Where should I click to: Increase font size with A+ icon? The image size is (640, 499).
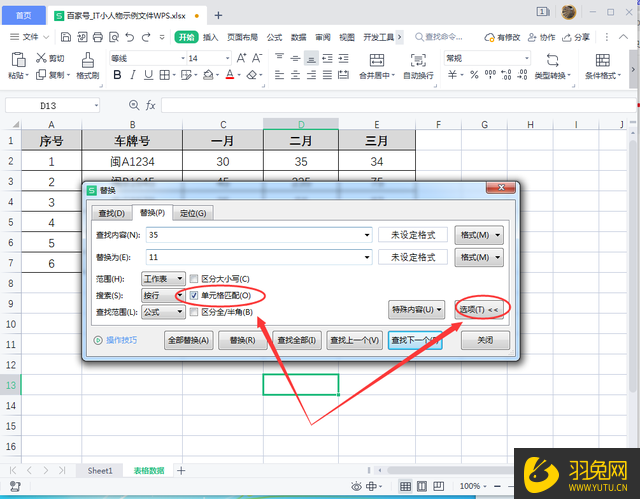[x=241, y=58]
